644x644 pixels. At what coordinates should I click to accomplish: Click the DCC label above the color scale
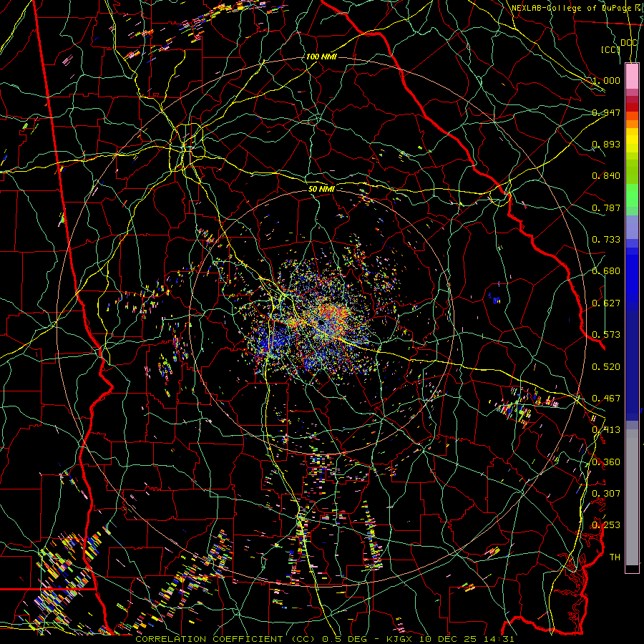[628, 43]
